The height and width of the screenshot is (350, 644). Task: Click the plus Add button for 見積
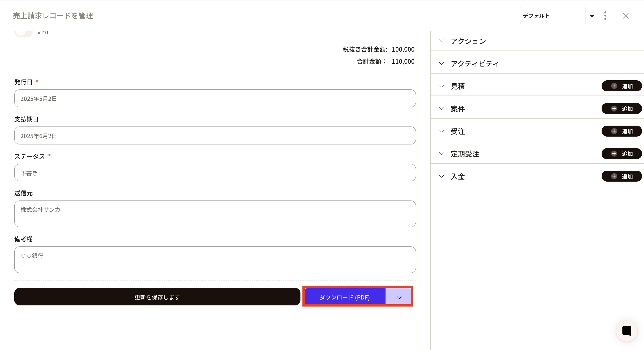click(x=621, y=86)
